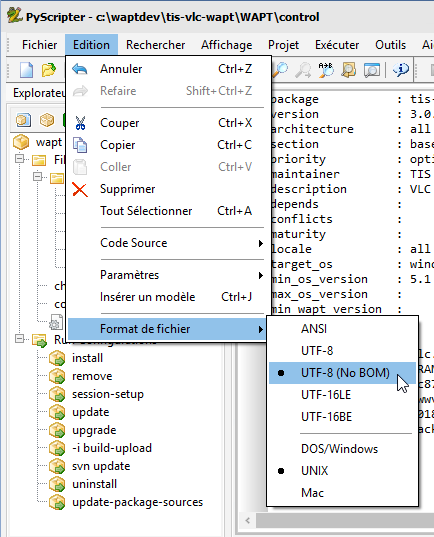Click the session-setup run configuration icon

tap(57, 394)
